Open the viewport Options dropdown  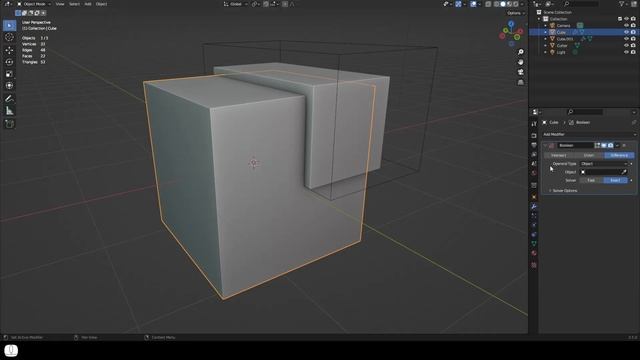516,13
